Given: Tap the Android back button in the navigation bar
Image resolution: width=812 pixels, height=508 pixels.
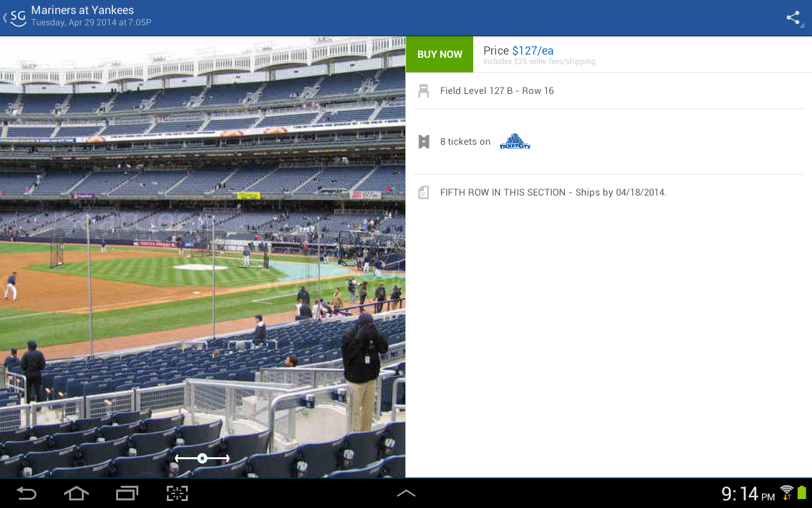Looking at the screenshot, I should (x=26, y=493).
